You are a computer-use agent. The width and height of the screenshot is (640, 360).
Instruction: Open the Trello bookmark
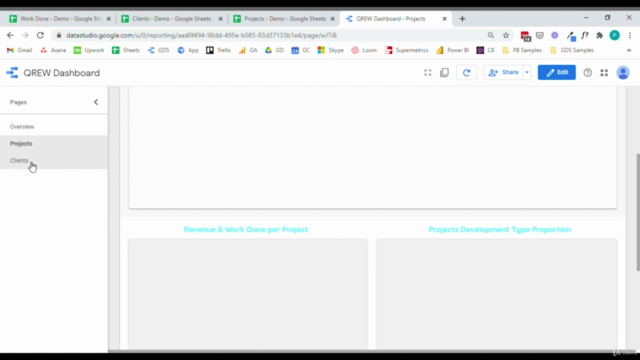[x=218, y=50]
